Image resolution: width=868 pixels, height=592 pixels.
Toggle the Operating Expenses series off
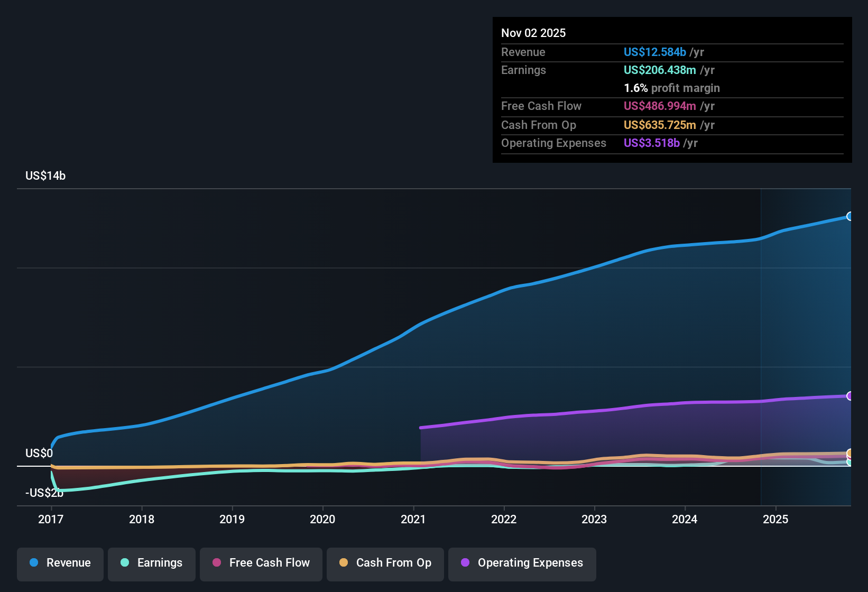point(522,563)
